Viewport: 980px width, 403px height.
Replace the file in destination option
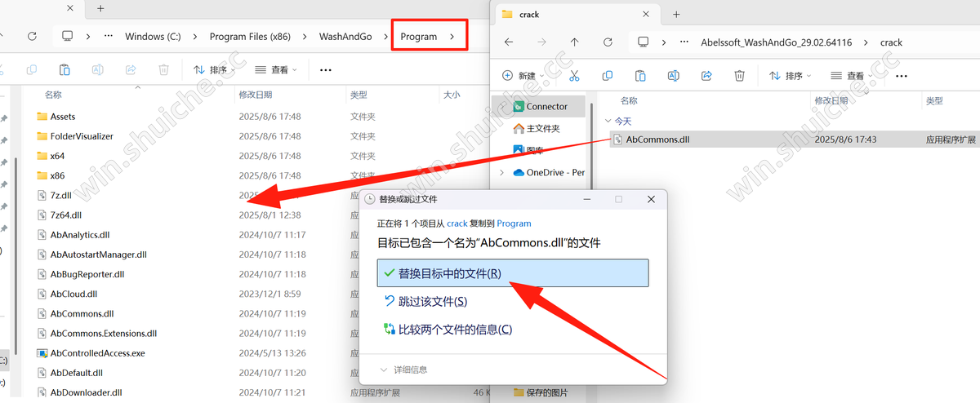pos(513,273)
